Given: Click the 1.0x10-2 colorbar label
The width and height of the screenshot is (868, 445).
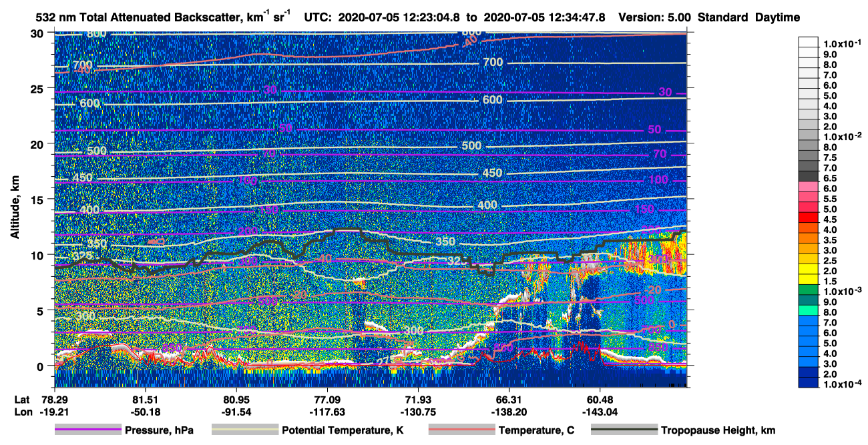Looking at the screenshot, I should tap(841, 135).
